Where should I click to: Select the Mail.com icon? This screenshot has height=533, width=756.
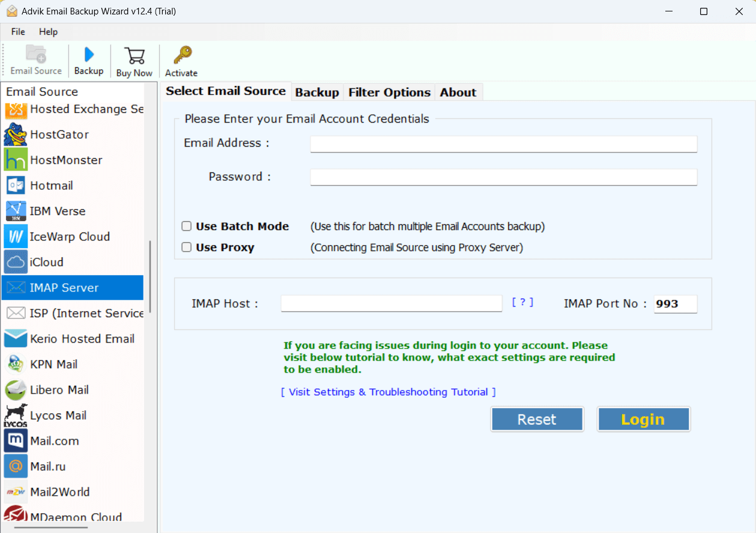coord(16,441)
